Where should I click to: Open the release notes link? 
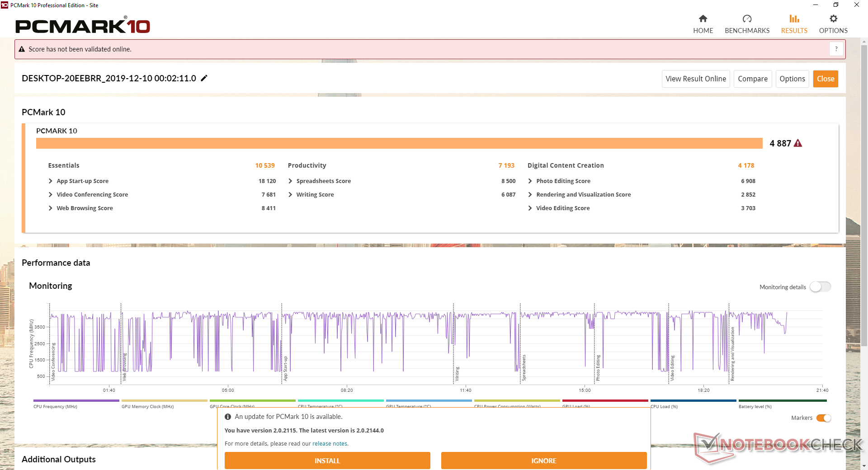[330, 444]
